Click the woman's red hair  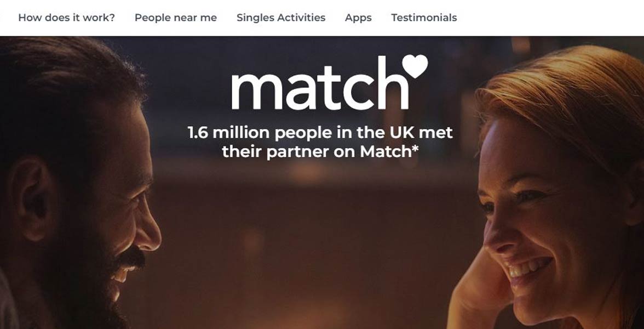coord(567,94)
